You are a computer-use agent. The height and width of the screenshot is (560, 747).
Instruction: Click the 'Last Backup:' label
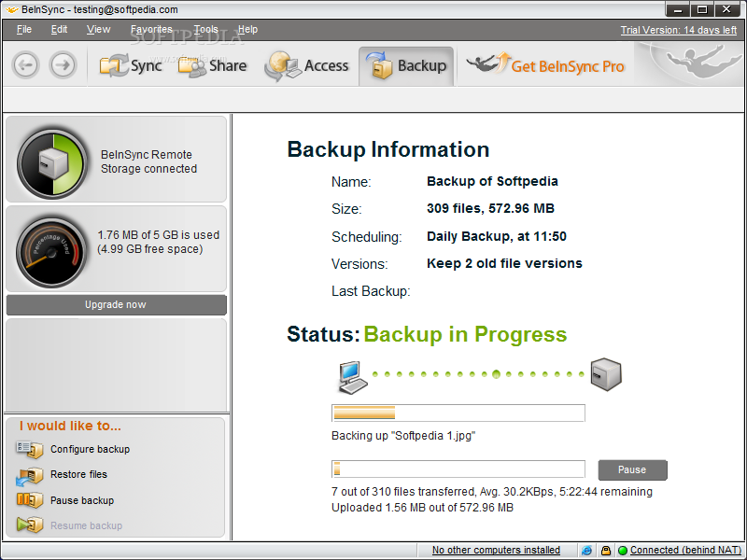pyautogui.click(x=371, y=291)
